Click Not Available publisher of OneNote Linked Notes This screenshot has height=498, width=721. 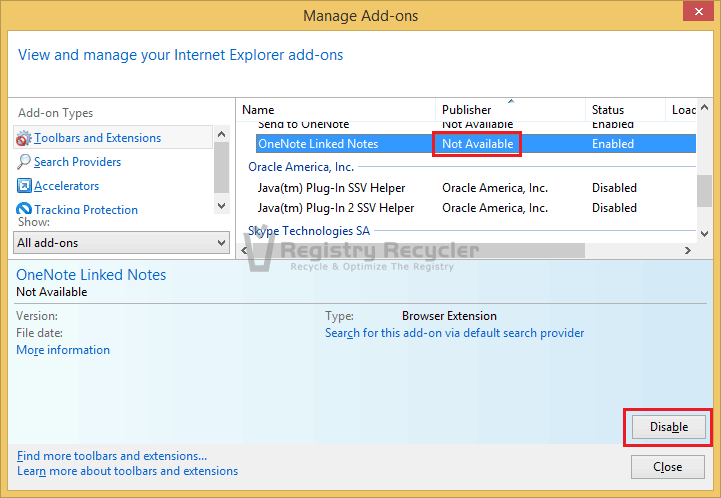click(477, 144)
